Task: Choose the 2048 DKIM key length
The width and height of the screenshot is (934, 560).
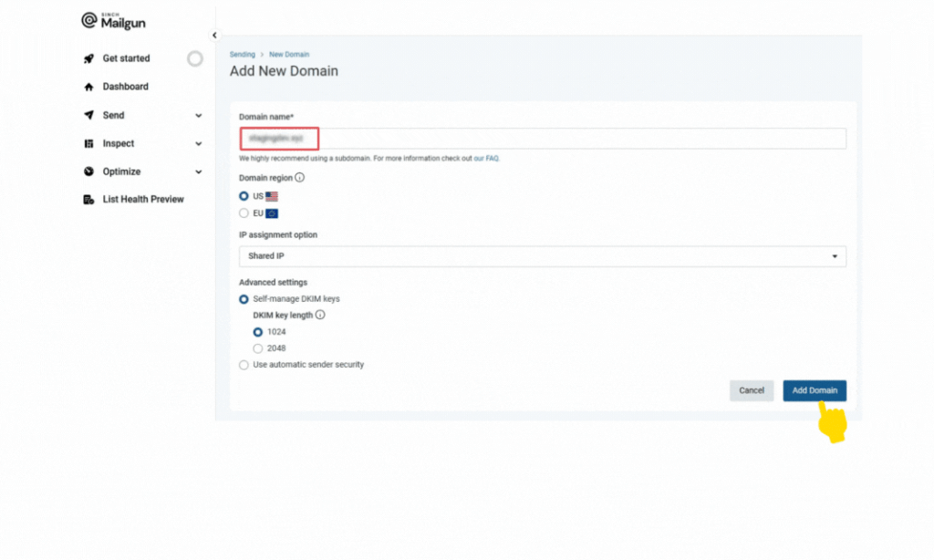Action: click(x=258, y=348)
